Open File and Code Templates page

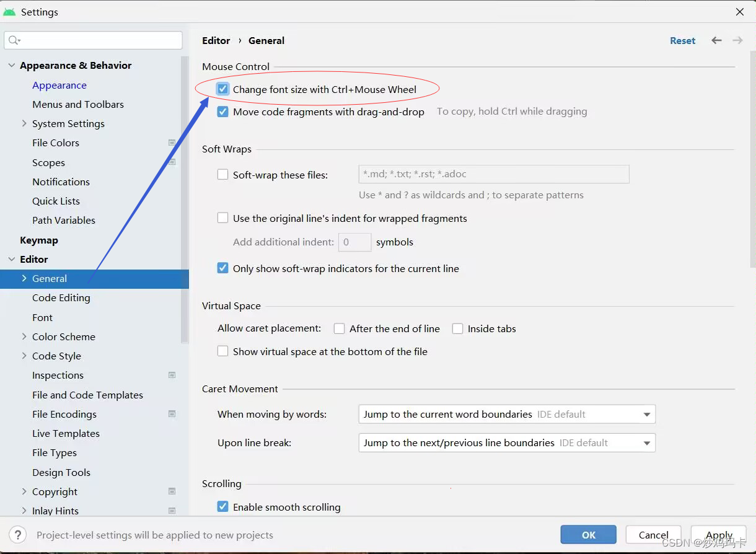[87, 395]
